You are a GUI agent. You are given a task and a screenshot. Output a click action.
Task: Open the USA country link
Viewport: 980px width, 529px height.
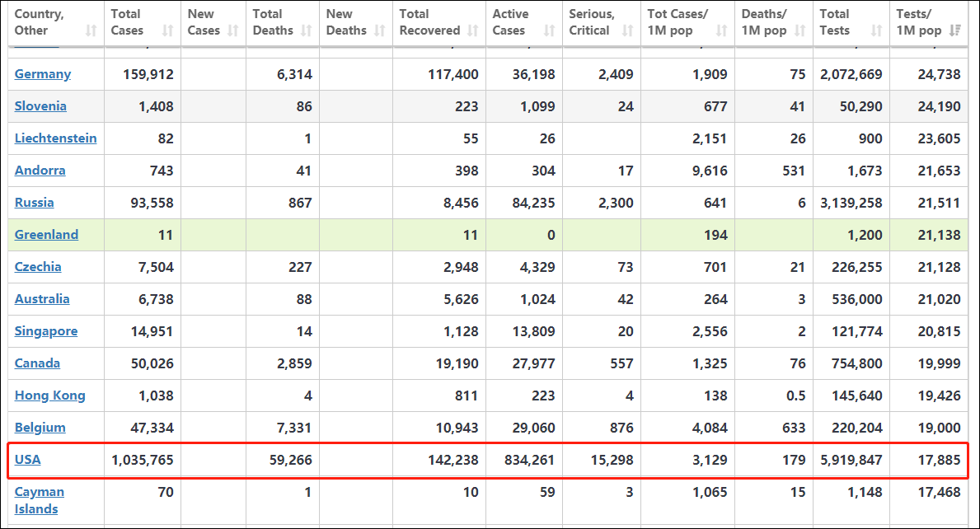tap(27, 460)
